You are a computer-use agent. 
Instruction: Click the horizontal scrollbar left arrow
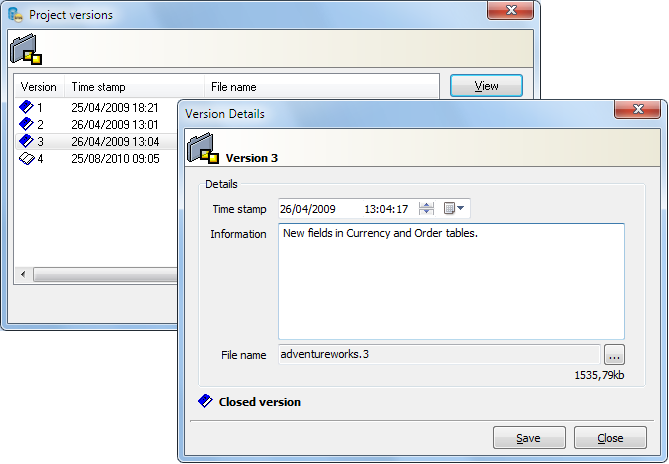[x=22, y=275]
